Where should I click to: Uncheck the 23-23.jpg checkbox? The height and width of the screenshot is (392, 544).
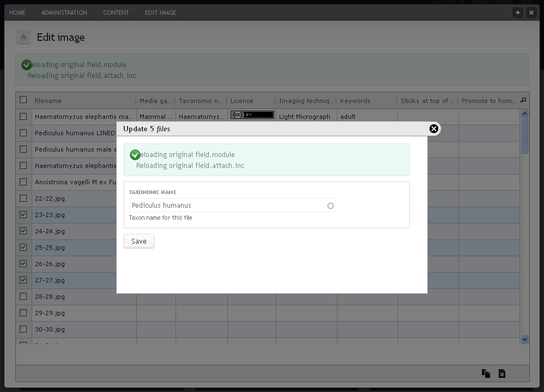(x=23, y=214)
